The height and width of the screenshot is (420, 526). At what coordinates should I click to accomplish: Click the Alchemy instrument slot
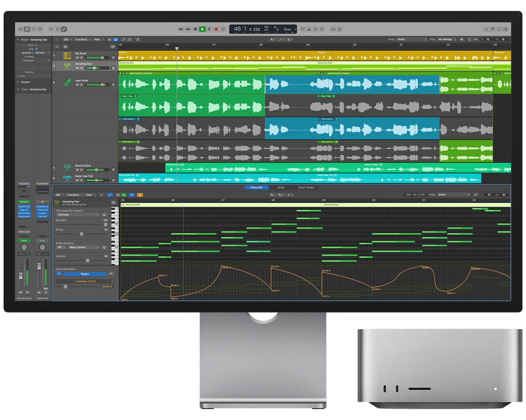point(24,202)
